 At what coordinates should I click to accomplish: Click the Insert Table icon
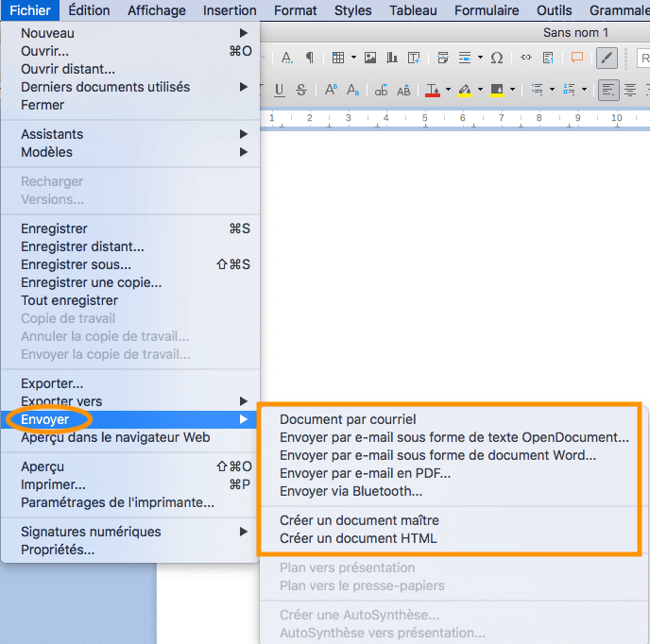coord(337,58)
